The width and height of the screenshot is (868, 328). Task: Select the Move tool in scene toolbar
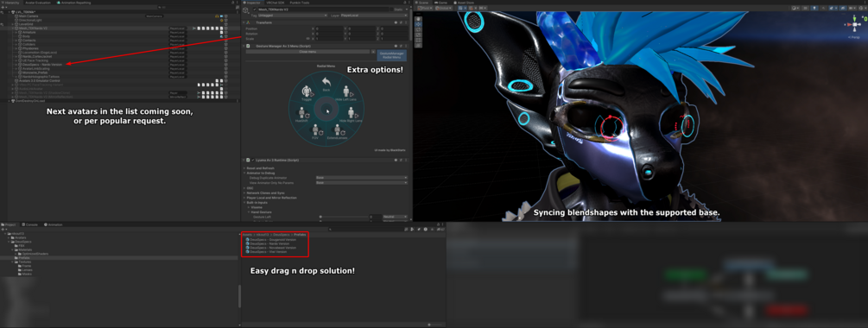418,24
